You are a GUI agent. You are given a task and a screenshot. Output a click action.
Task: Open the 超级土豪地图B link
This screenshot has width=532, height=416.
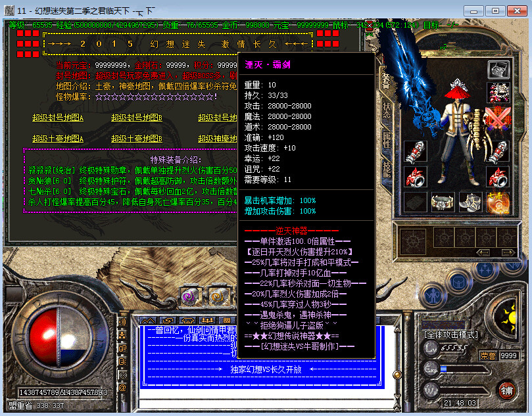coord(137,139)
